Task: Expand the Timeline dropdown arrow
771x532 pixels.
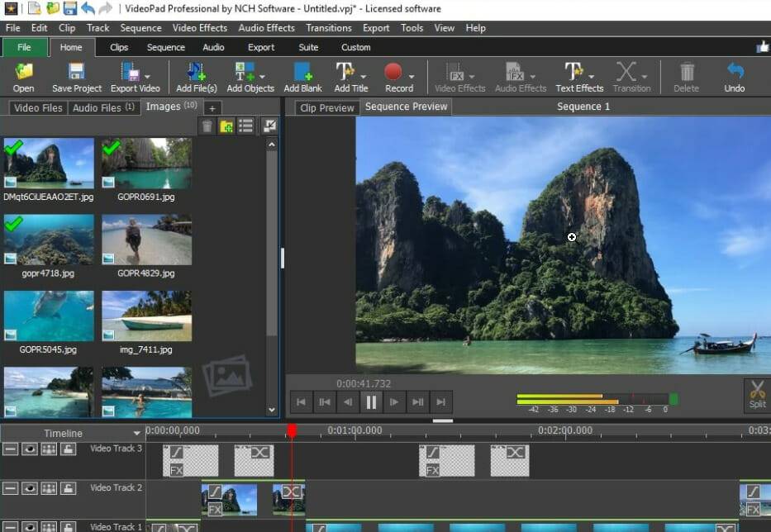Action: [x=137, y=434]
